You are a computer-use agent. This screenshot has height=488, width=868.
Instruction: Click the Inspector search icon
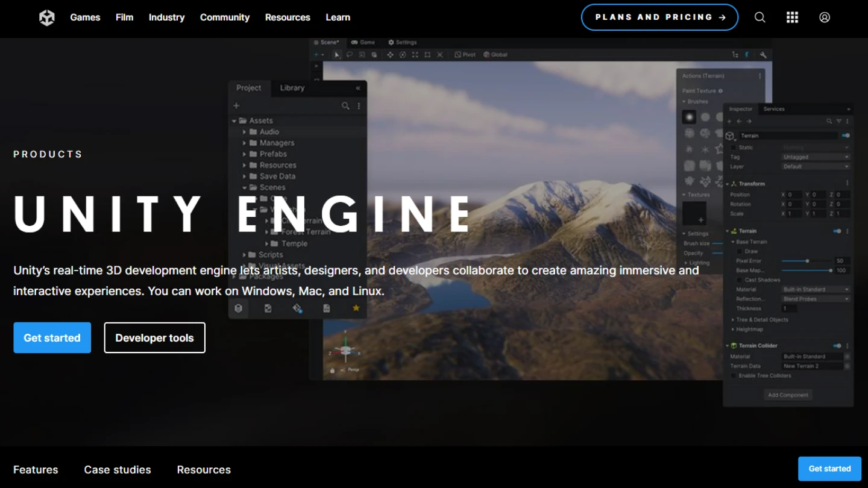click(x=829, y=121)
